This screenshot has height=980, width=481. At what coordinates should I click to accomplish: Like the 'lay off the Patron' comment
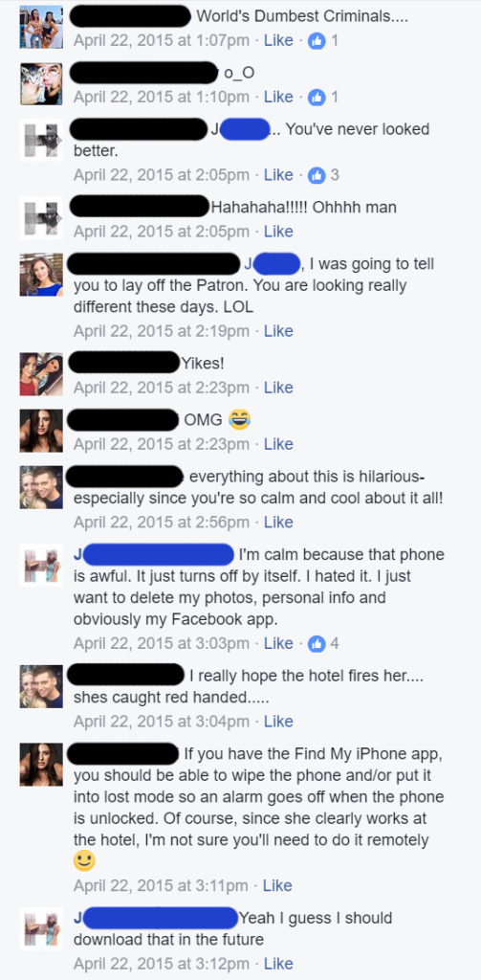[278, 331]
